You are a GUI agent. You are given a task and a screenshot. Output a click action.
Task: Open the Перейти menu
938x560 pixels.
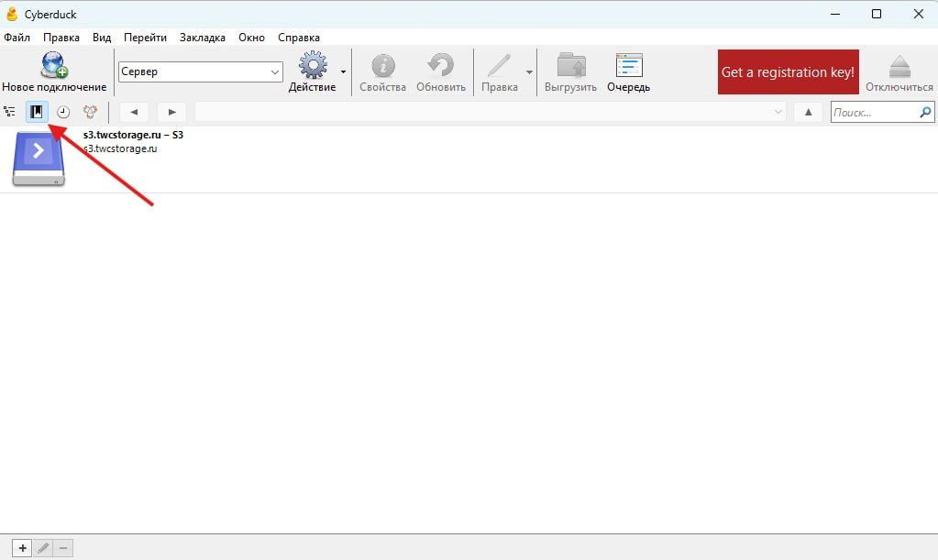point(146,37)
